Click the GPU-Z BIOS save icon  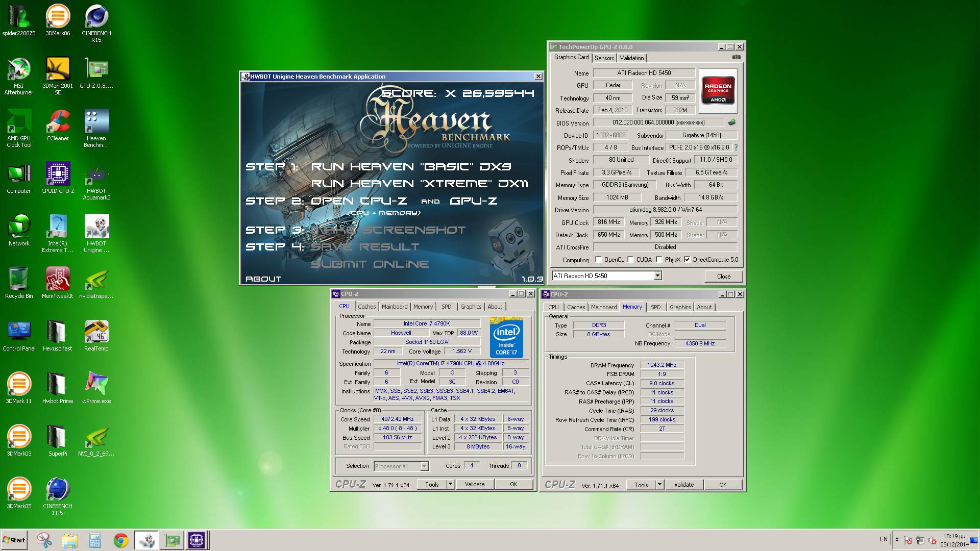(732, 122)
